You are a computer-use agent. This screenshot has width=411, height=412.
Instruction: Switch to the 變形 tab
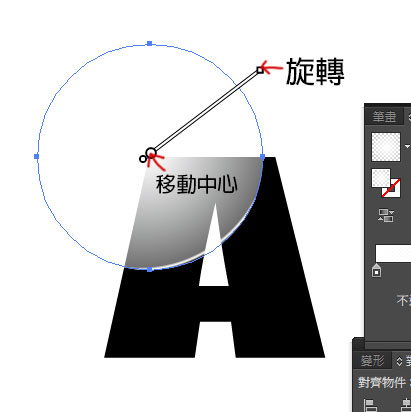(372, 361)
